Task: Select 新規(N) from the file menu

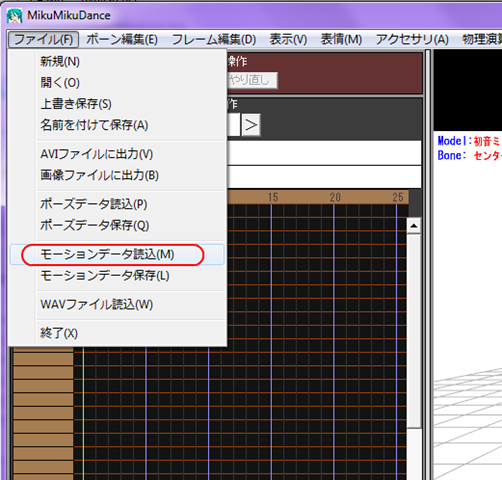Action: tap(117, 62)
